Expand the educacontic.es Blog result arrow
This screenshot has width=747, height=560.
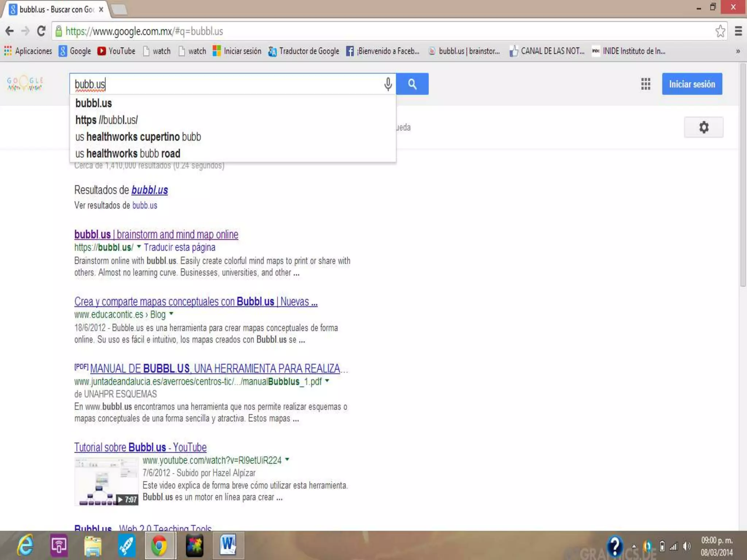coord(171,314)
